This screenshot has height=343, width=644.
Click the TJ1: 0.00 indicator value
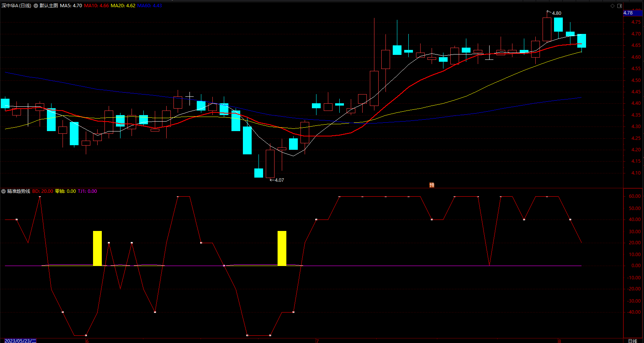point(87,191)
